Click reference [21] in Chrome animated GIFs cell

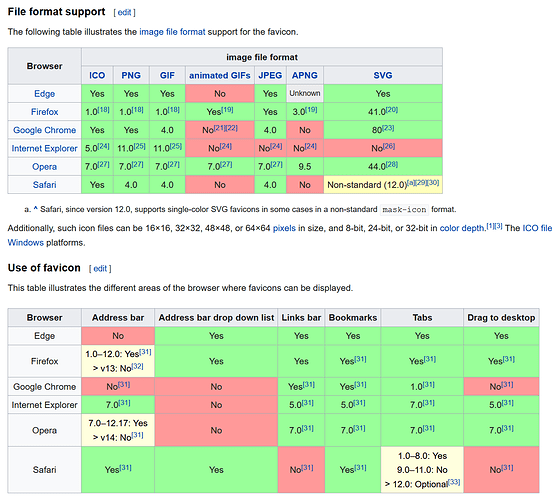pos(220,128)
